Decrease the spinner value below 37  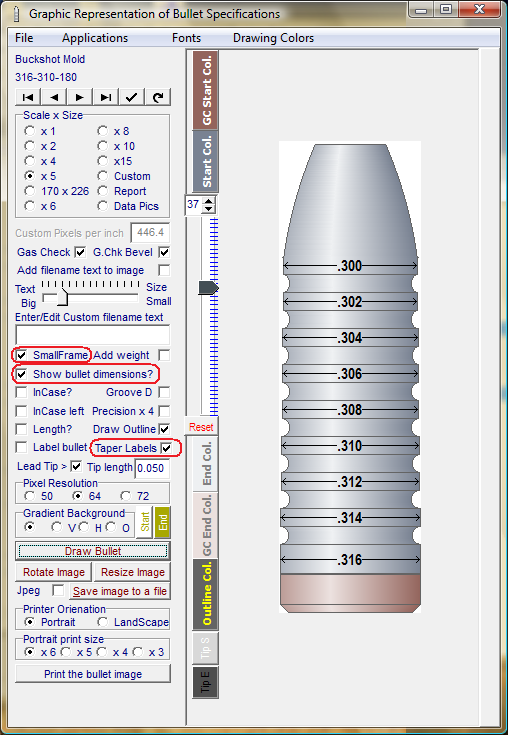(209, 209)
